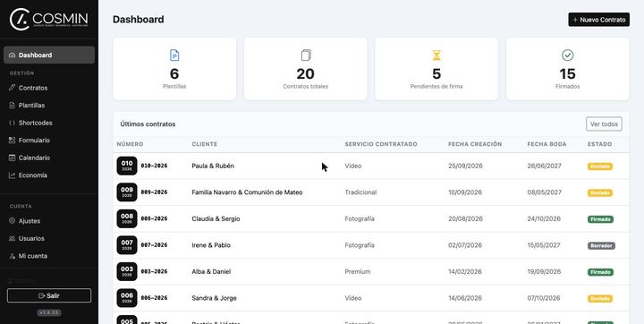Screen dimensions: 644x324
Task: Select client Sandra & Jorge
Action: (x=214, y=298)
